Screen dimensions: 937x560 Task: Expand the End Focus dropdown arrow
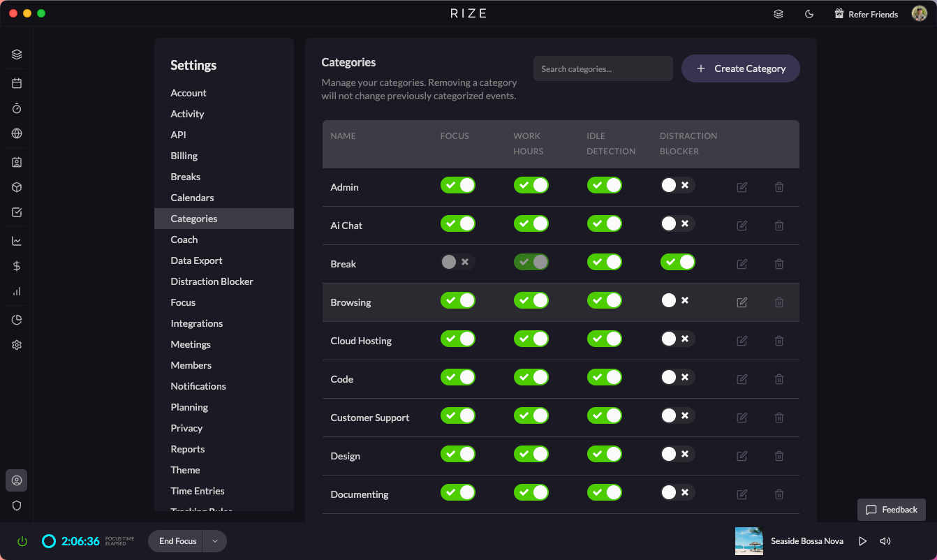(x=215, y=540)
